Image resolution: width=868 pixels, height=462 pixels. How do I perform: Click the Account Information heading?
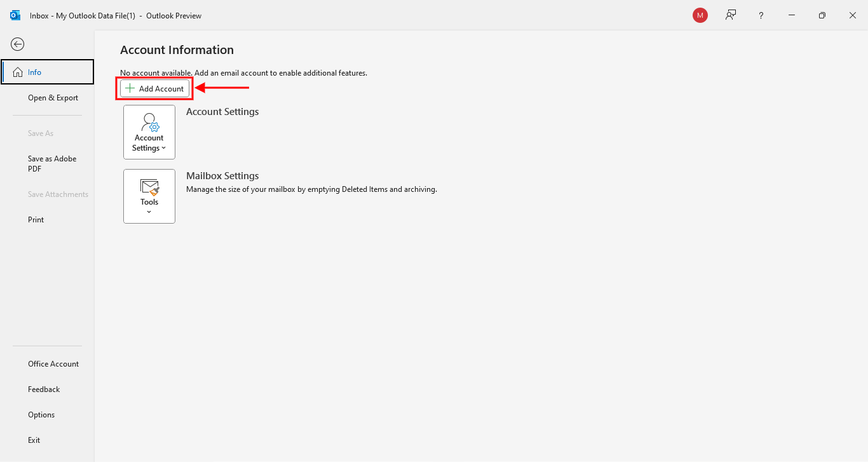pos(177,50)
